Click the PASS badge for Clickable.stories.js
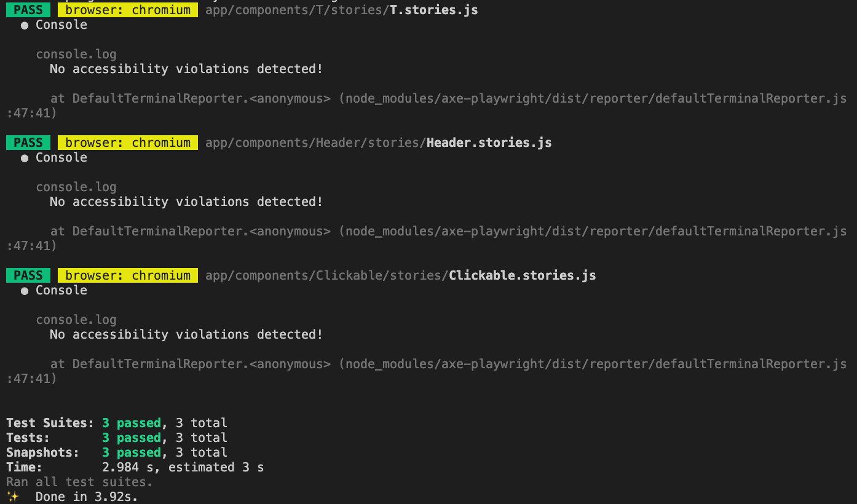 tap(28, 275)
